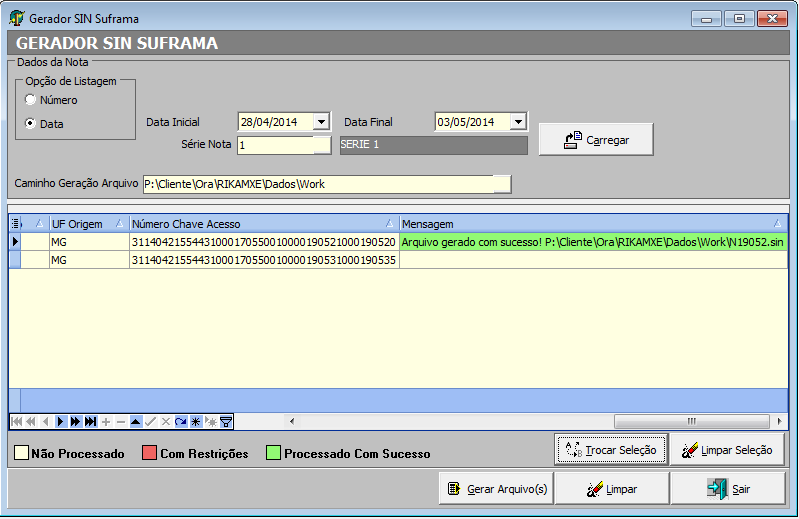Click the Caminho Geração Arquivo path field
Screen dimensions: 799x519
317,184
